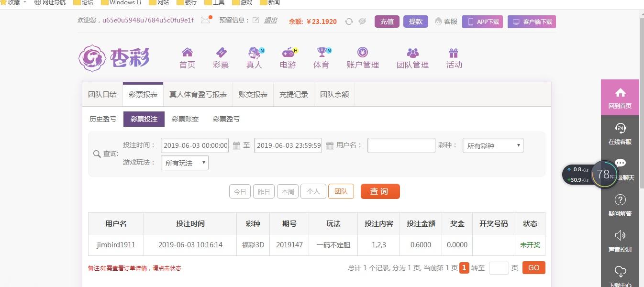Open calendar for start bet time

[x=236, y=145]
